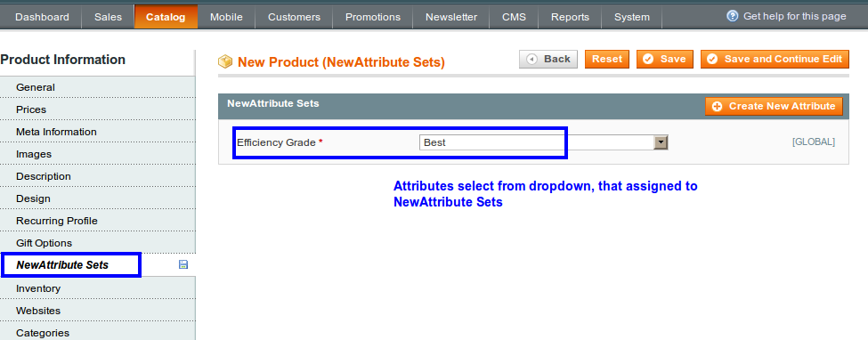Open the Efficiency Grade dropdown arrow
The height and width of the screenshot is (340, 868).
pyautogui.click(x=661, y=142)
